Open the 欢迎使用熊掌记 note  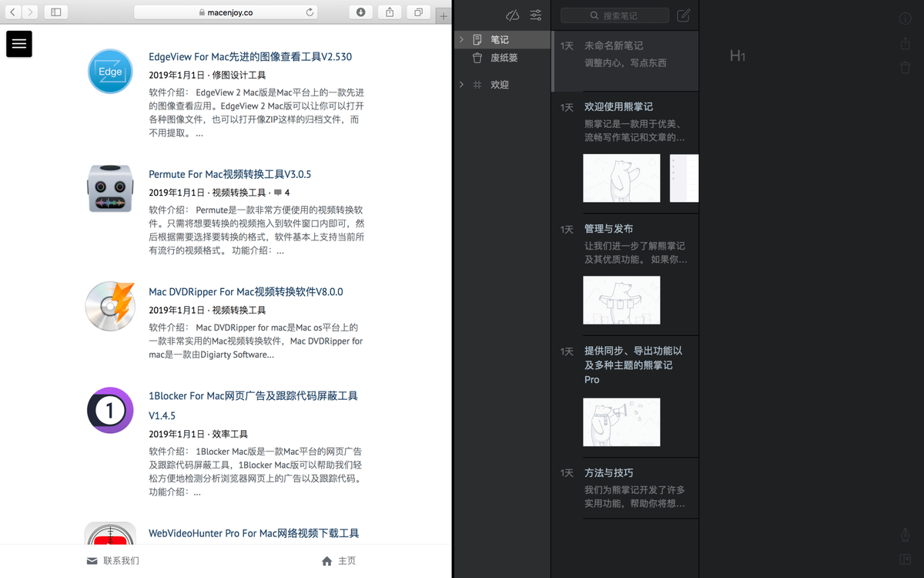coord(625,153)
